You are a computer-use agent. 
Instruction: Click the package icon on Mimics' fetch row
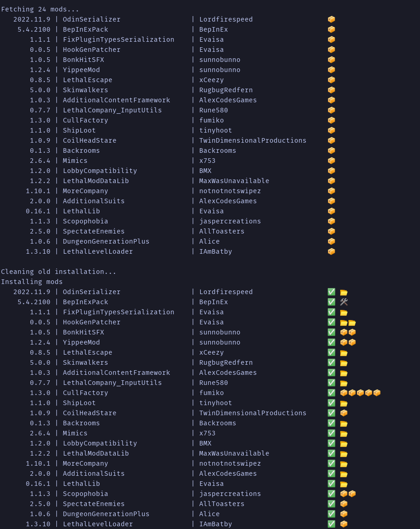[331, 161]
